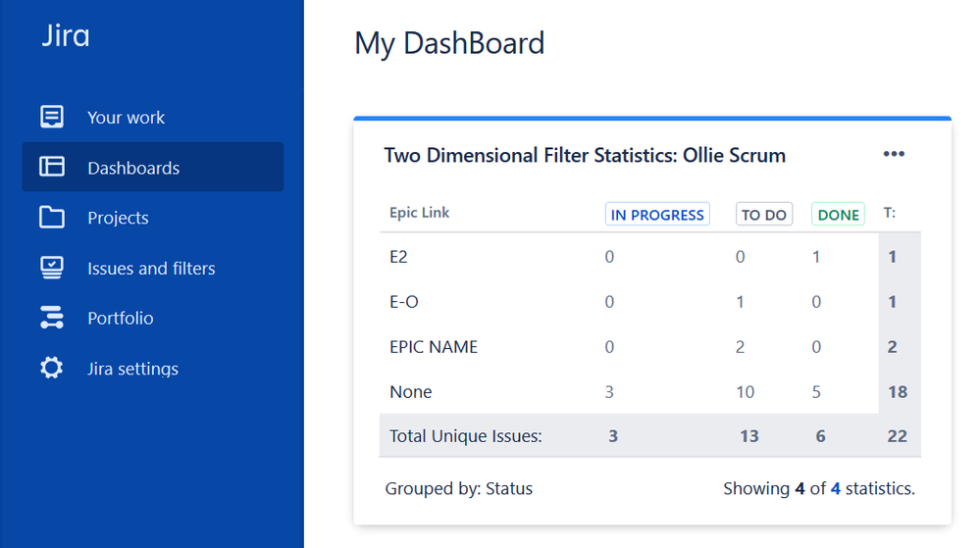Click the Jira settings gear icon
980x548 pixels.
(52, 368)
